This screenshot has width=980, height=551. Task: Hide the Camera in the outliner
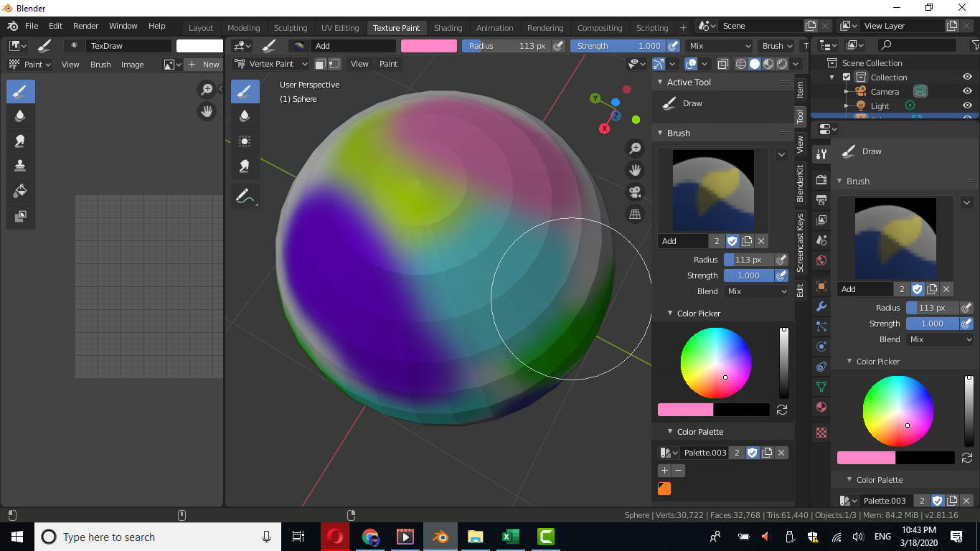pyautogui.click(x=966, y=91)
